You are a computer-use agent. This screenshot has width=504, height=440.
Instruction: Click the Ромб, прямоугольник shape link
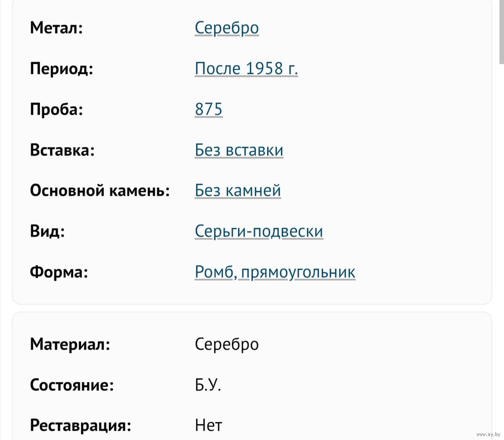(x=275, y=272)
